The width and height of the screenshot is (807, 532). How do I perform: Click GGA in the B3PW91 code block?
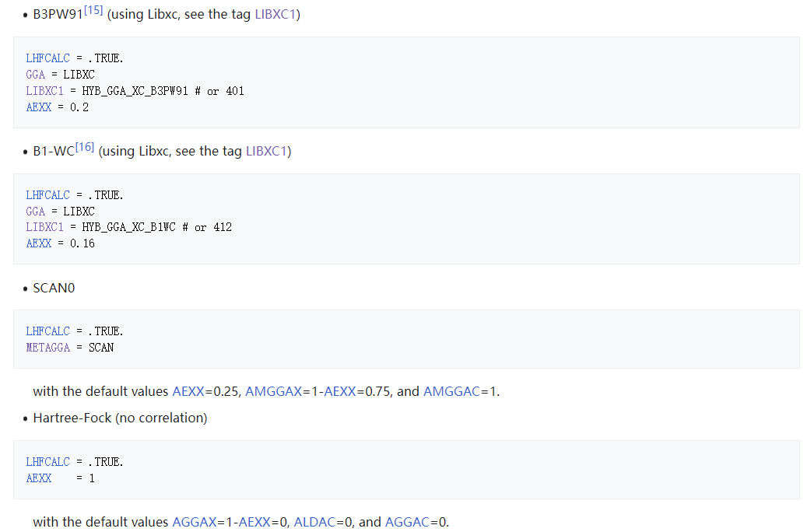(x=35, y=75)
